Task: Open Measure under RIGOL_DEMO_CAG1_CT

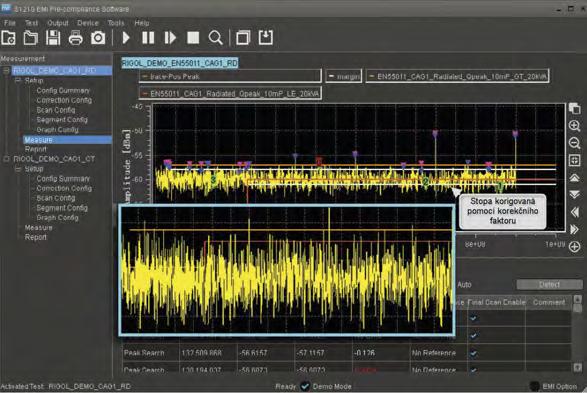Action: 38,228
